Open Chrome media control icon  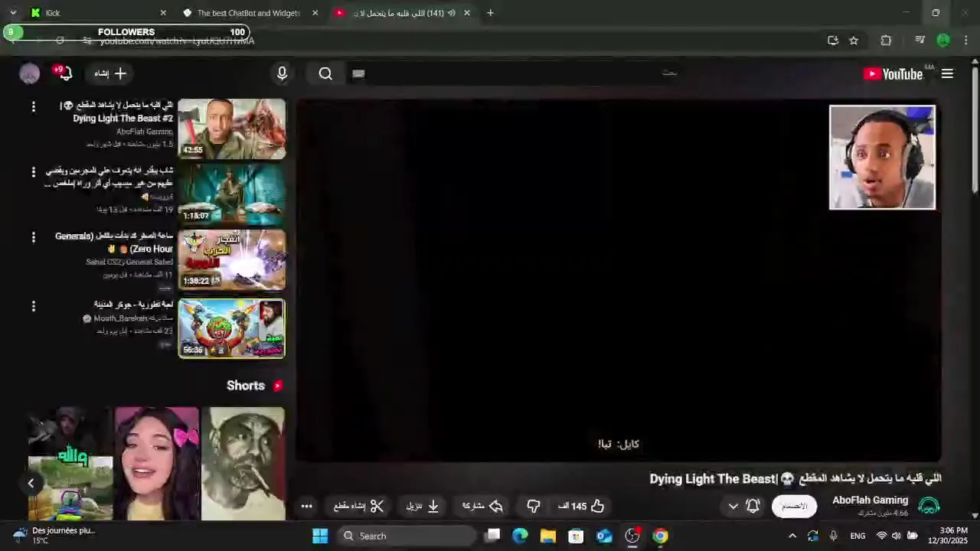(x=920, y=41)
